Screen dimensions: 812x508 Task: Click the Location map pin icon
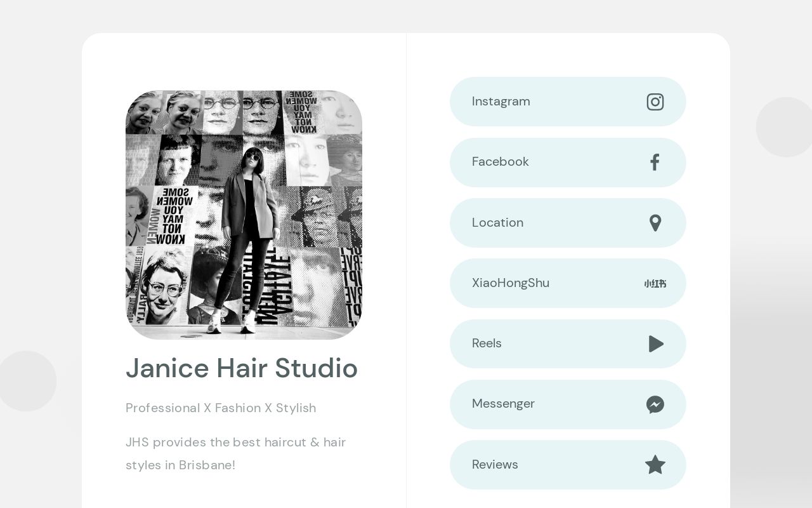[x=655, y=223]
